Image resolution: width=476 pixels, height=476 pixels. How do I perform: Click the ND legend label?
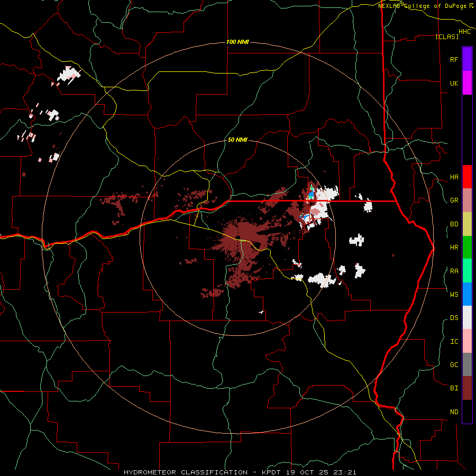click(x=454, y=412)
